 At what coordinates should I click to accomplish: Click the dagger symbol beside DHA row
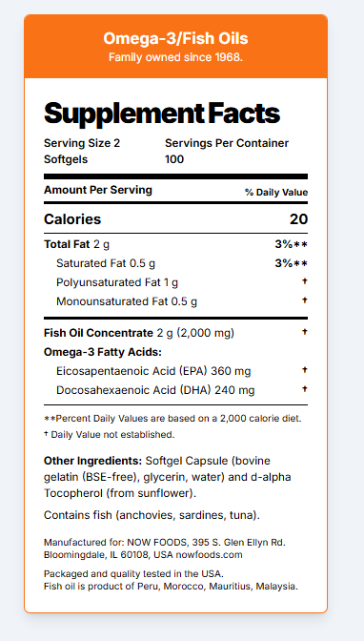pos(304,388)
